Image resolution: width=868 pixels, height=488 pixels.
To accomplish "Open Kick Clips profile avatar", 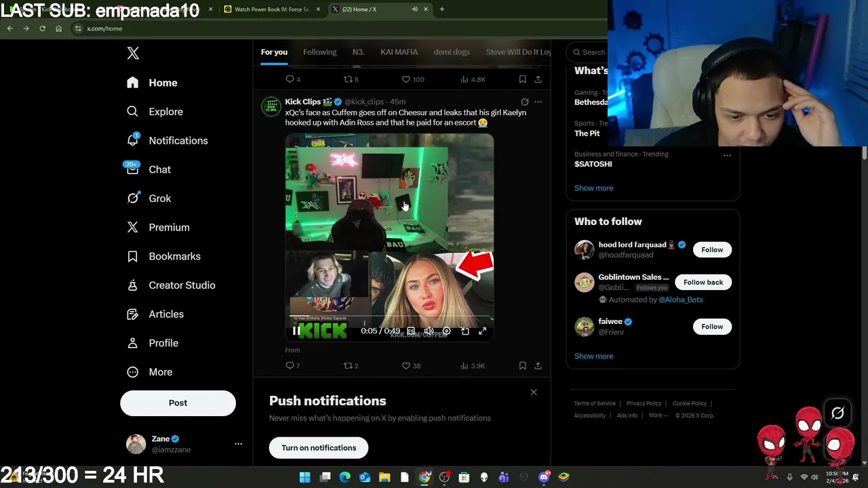I will pyautogui.click(x=271, y=106).
